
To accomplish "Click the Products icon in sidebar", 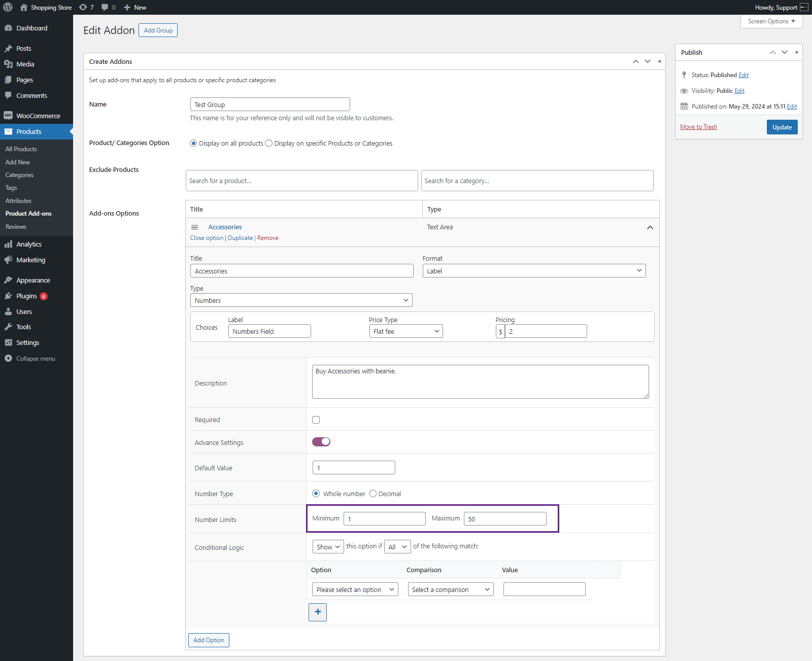I will click(8, 131).
